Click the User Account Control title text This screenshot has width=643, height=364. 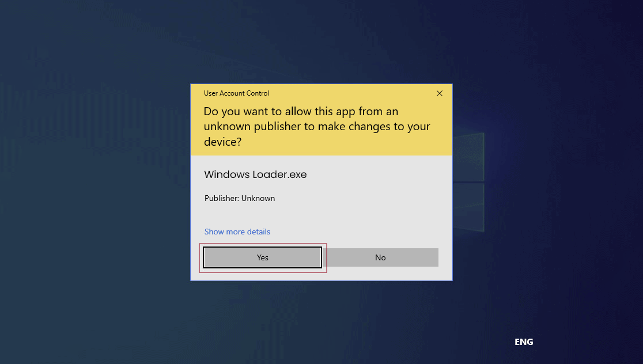coord(236,93)
